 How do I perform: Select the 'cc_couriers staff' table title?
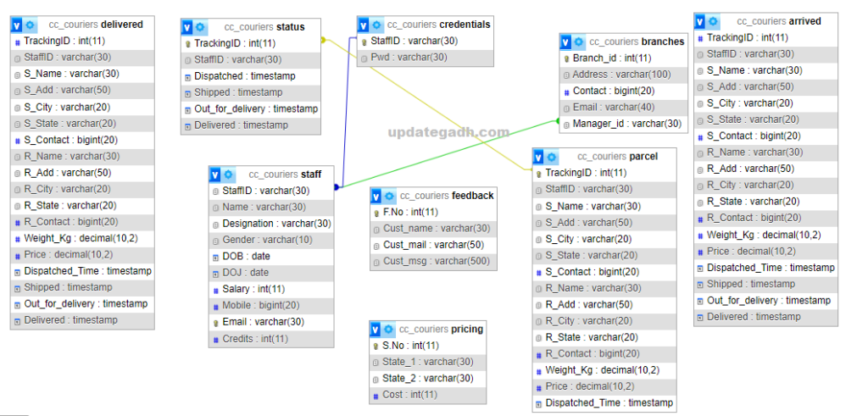tap(285, 175)
